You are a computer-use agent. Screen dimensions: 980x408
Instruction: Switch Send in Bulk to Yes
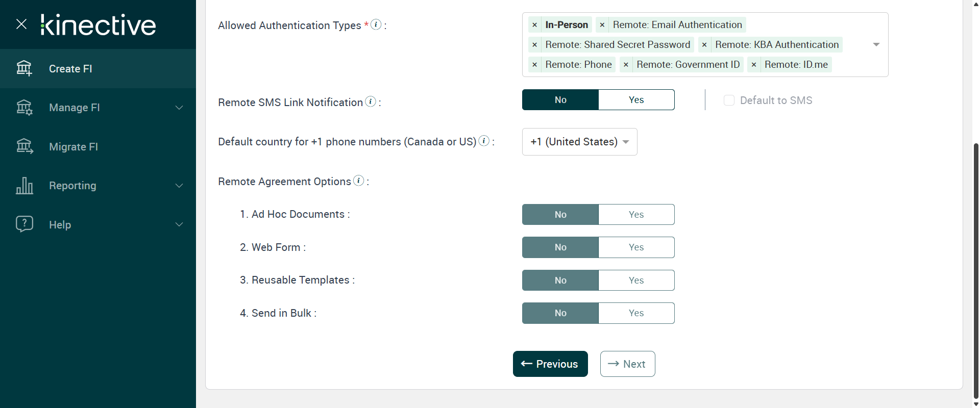(x=636, y=313)
